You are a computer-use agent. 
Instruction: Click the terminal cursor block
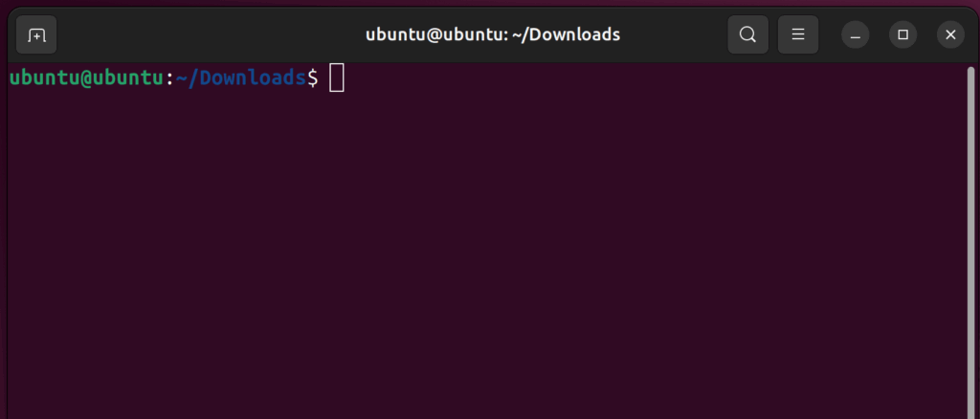point(337,78)
